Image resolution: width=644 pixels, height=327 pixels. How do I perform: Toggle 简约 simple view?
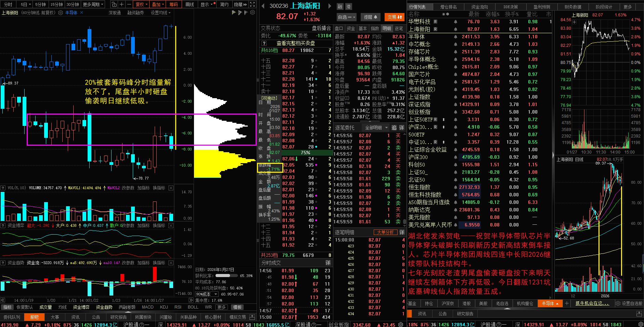pyautogui.click(x=224, y=4)
